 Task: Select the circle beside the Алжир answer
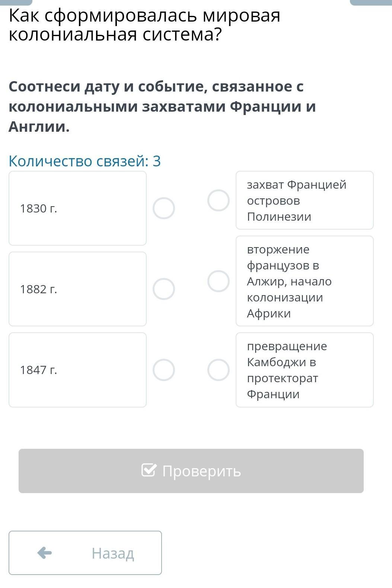pyautogui.click(x=219, y=281)
